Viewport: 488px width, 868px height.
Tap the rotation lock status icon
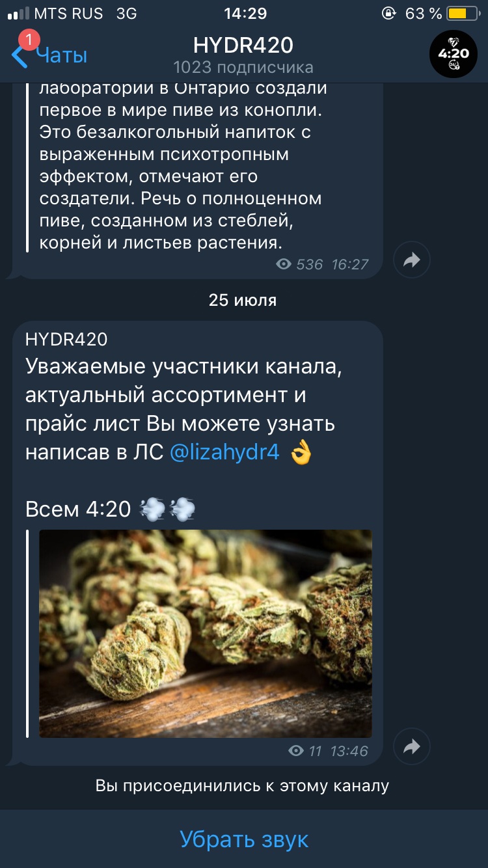389,13
